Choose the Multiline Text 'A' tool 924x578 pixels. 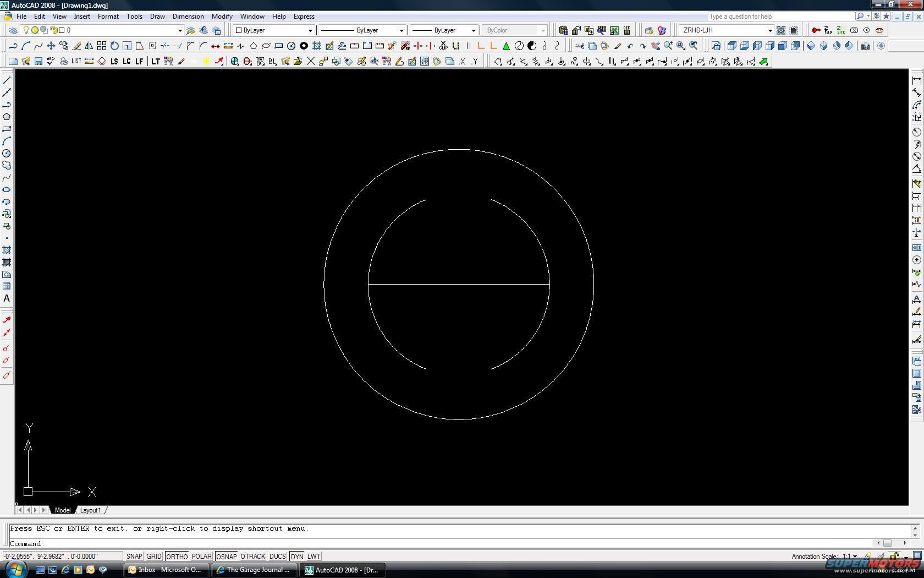point(7,298)
